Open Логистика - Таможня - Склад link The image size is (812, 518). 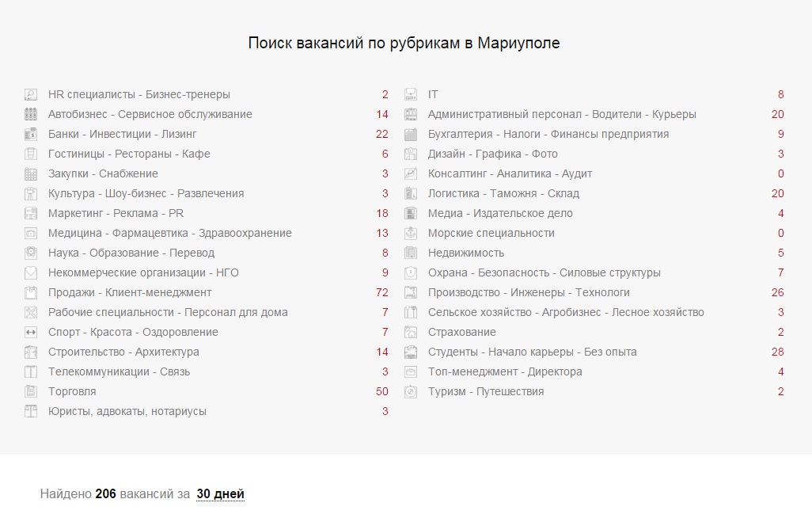(x=503, y=193)
